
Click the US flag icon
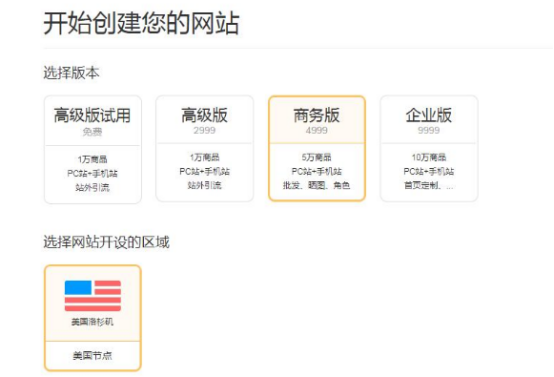(x=93, y=296)
